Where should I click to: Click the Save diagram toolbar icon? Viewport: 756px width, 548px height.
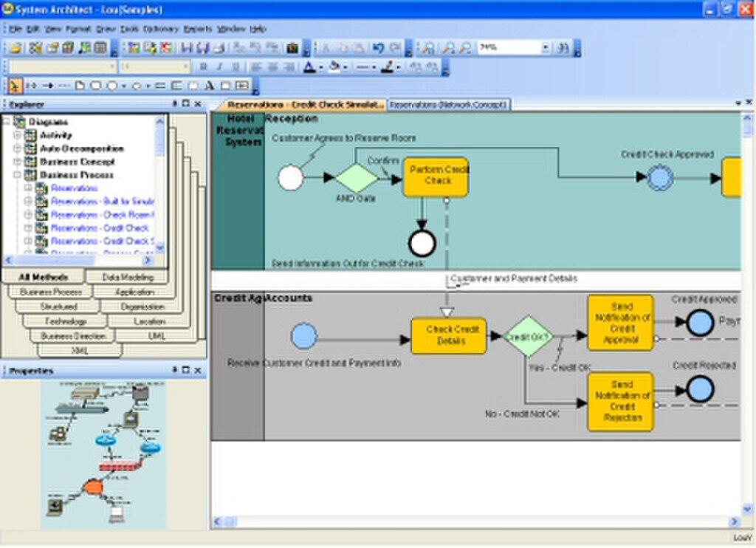(x=187, y=47)
